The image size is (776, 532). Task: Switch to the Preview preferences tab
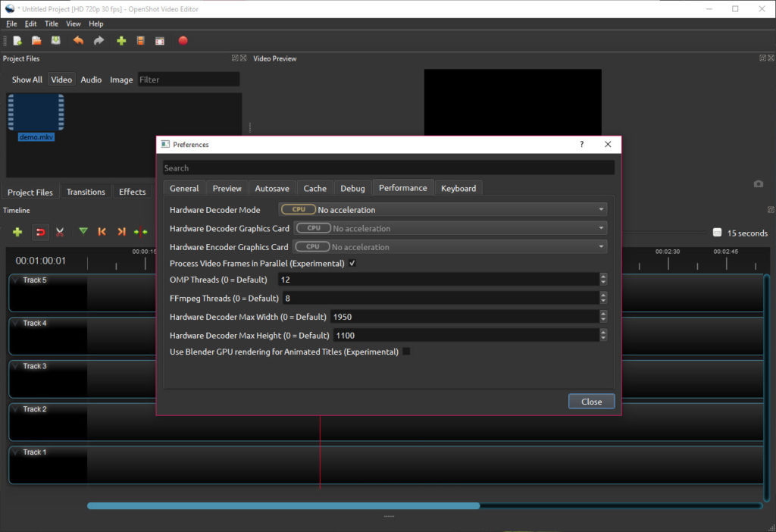(227, 189)
